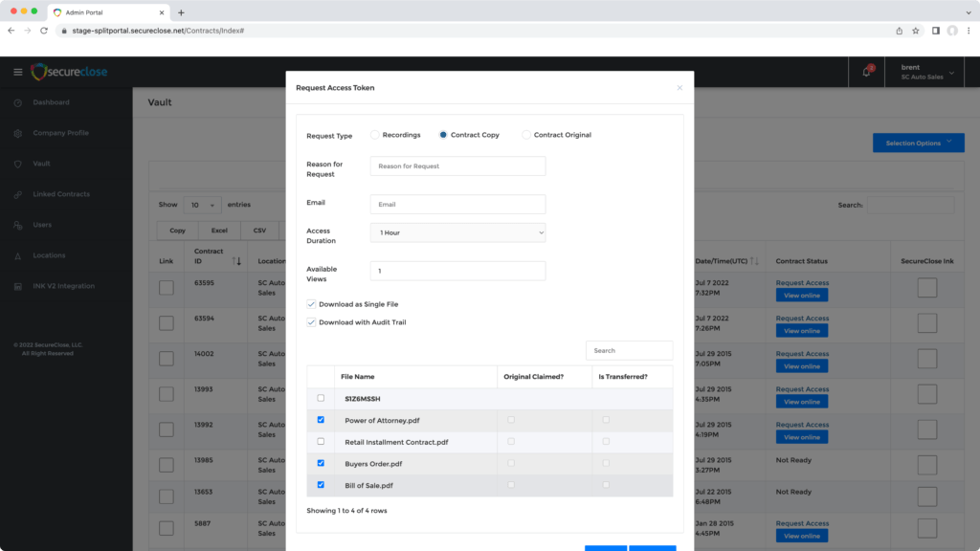Reload the page with browser refresh icon

tap(44, 31)
